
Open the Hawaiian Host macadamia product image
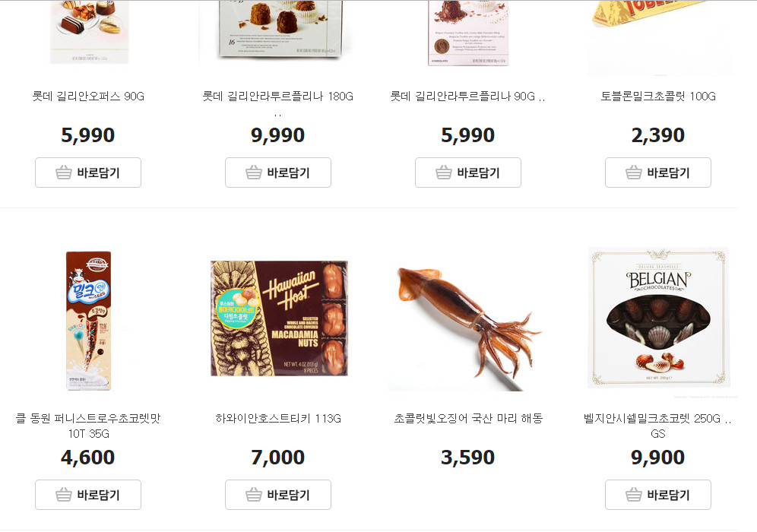[279, 318]
